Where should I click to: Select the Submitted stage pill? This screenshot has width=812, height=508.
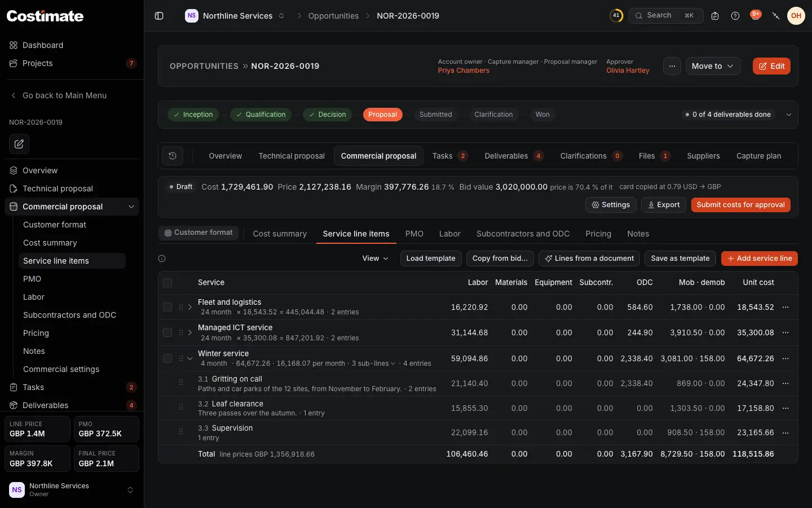pos(435,115)
